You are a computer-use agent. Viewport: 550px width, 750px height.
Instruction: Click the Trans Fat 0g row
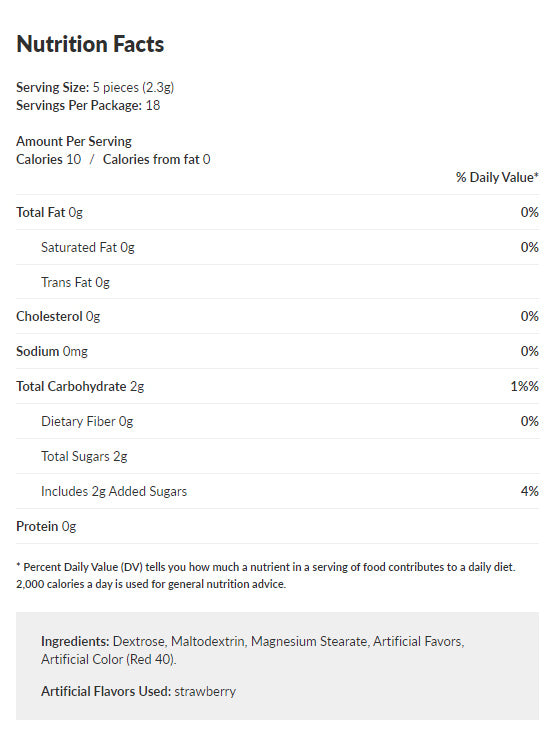click(277, 282)
